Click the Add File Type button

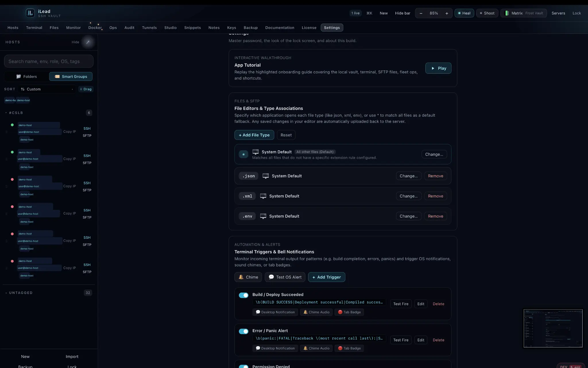coord(254,135)
